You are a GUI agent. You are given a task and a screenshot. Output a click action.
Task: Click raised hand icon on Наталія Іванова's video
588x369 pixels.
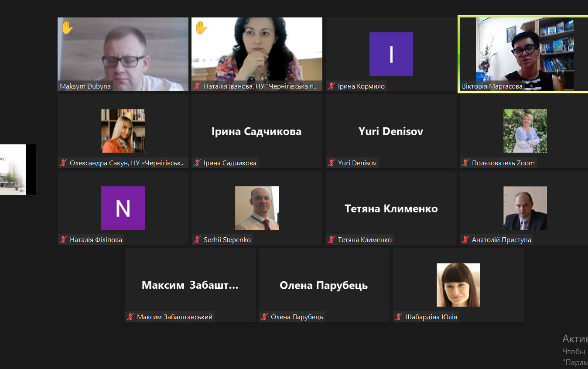[x=201, y=27]
